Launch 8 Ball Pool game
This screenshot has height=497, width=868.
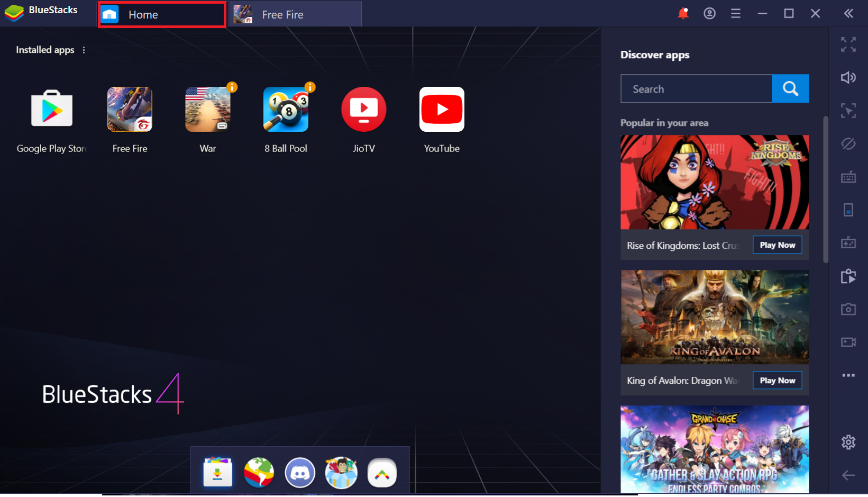pos(286,109)
